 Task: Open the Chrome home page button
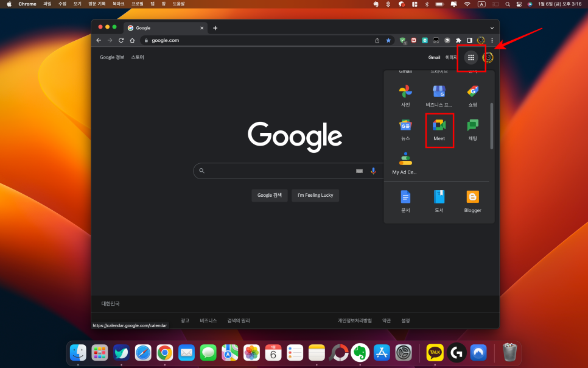(132, 40)
